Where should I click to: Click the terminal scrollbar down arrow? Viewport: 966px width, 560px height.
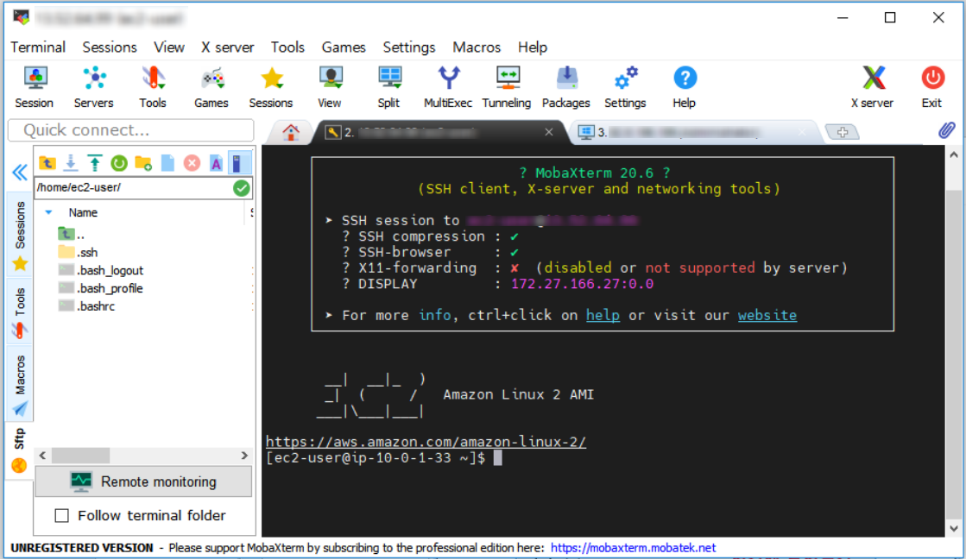pyautogui.click(x=954, y=528)
